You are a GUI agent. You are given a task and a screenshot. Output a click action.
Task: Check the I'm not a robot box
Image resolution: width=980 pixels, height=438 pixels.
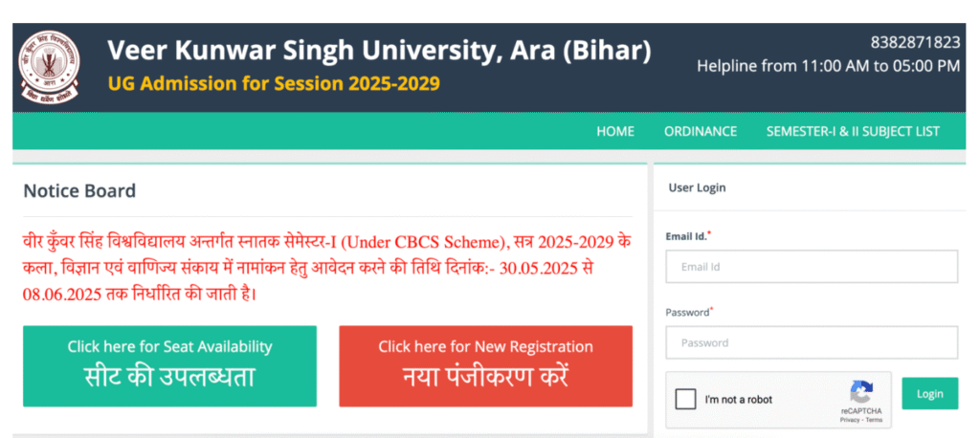[685, 399]
